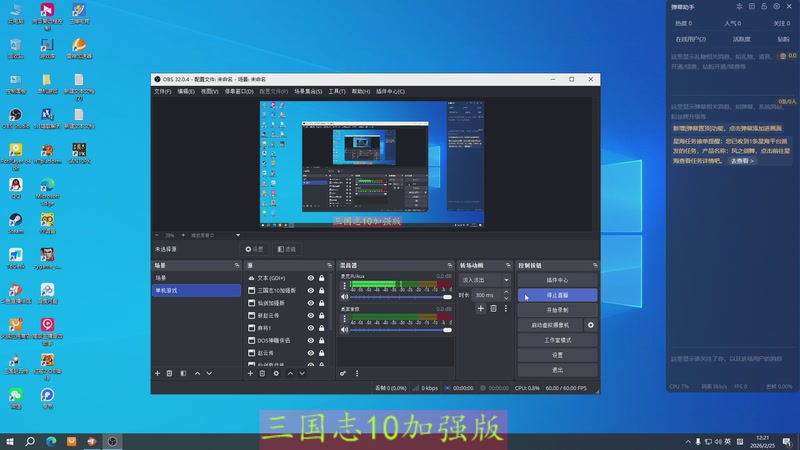Viewport: 800px width, 450px height.
Task: Open Desktop Audio channel three-dot options
Action: click(x=344, y=319)
